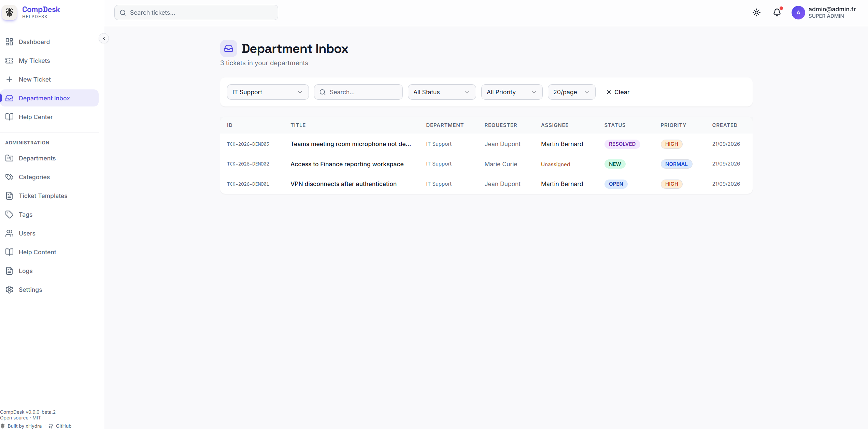
Task: Click the RESOLVED status badge
Action: point(622,144)
